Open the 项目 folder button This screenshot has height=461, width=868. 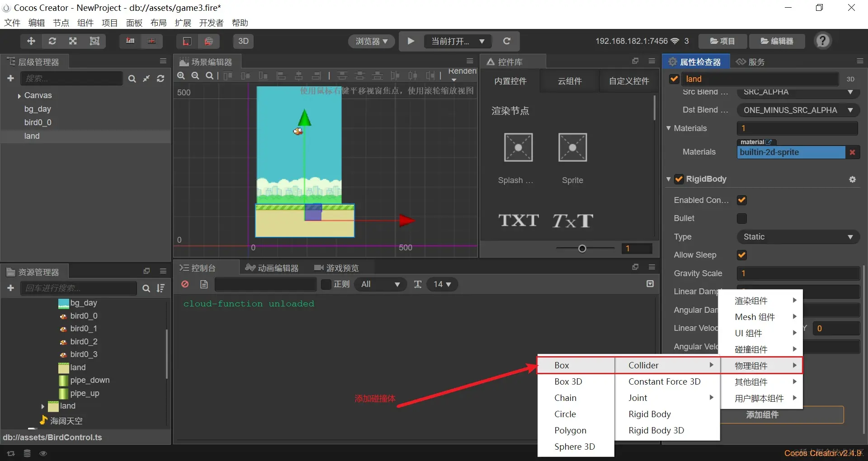[x=722, y=41]
